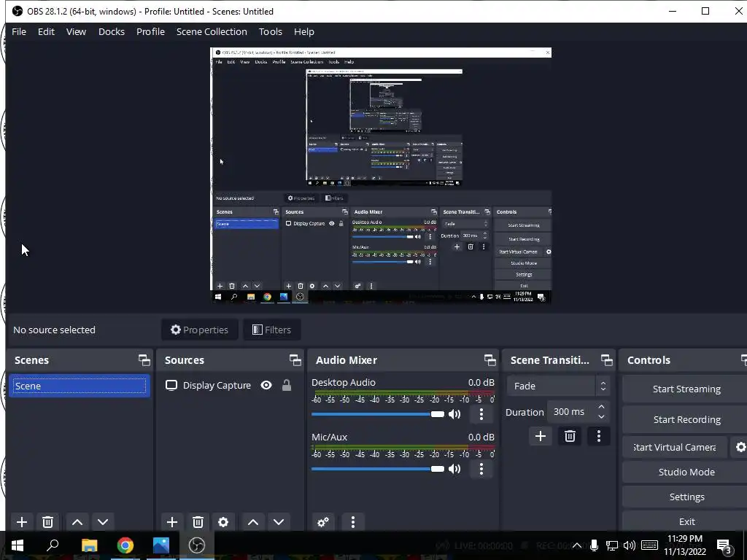Viewport: 747px width, 560px height.
Task: Move source up in Sources panel
Action: click(253, 522)
